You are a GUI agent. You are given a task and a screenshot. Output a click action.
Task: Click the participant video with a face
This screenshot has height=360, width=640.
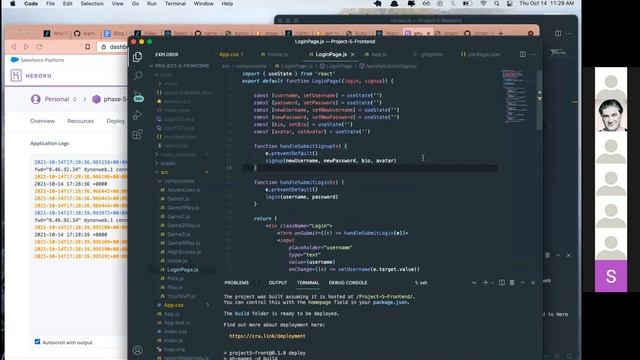pyautogui.click(x=611, y=115)
